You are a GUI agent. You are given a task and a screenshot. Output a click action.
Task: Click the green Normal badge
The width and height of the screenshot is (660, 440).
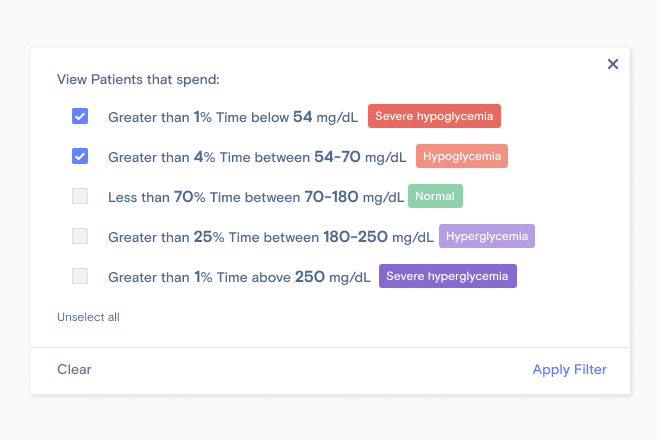click(435, 196)
